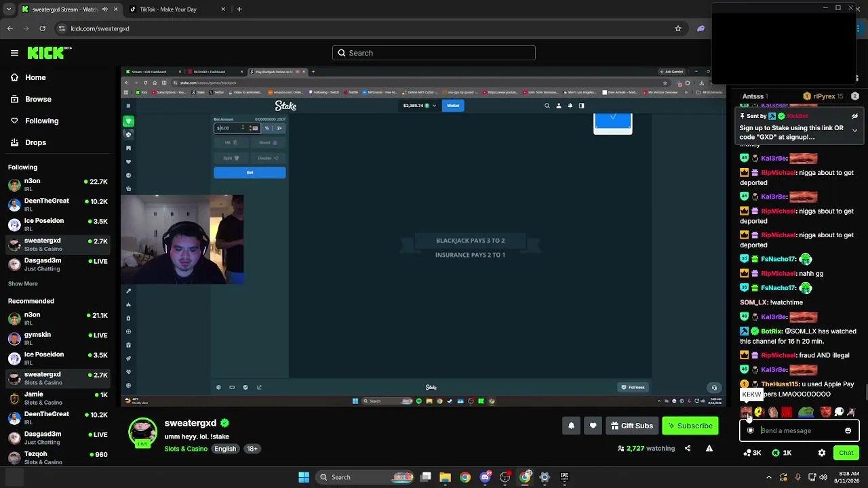Open chat settings gear

[x=822, y=453]
